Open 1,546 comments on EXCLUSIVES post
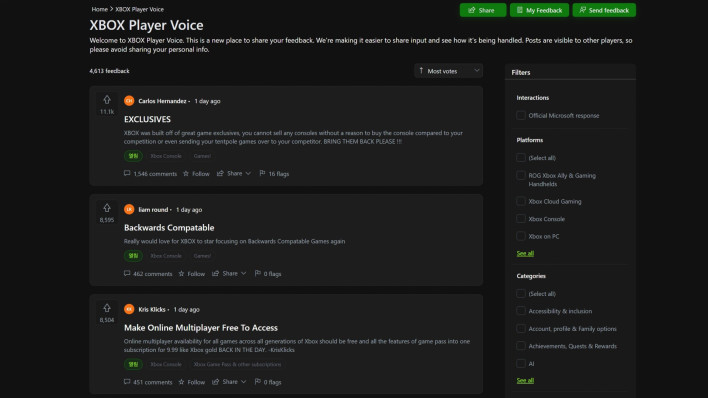This screenshot has height=398, width=708. tap(150, 173)
